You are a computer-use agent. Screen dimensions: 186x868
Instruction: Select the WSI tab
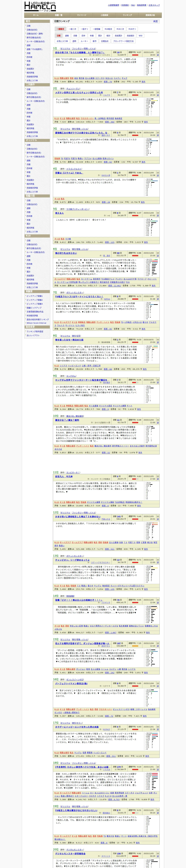click(x=140, y=35)
